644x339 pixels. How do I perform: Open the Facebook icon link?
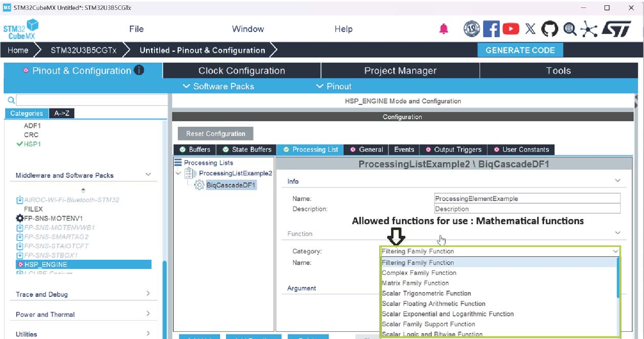click(x=491, y=29)
